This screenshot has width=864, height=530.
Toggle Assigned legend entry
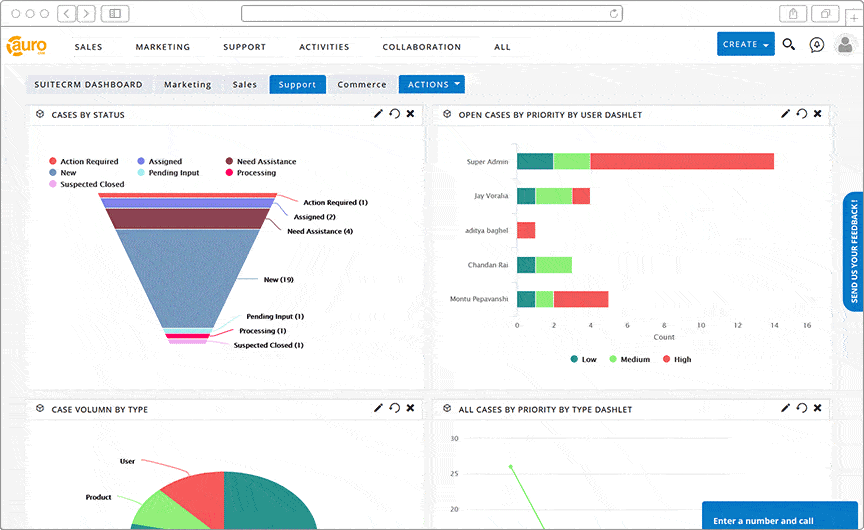(x=160, y=161)
